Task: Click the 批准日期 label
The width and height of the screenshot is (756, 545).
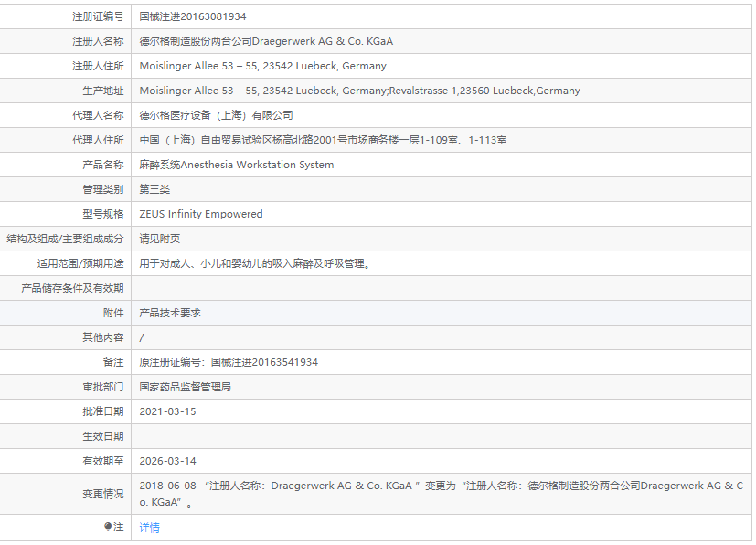Action: pos(103,411)
